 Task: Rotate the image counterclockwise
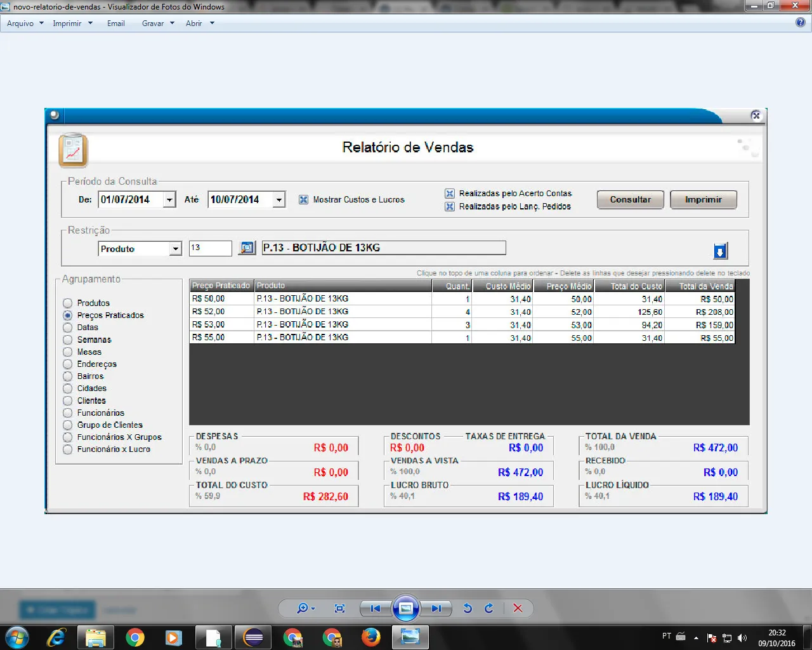click(468, 608)
